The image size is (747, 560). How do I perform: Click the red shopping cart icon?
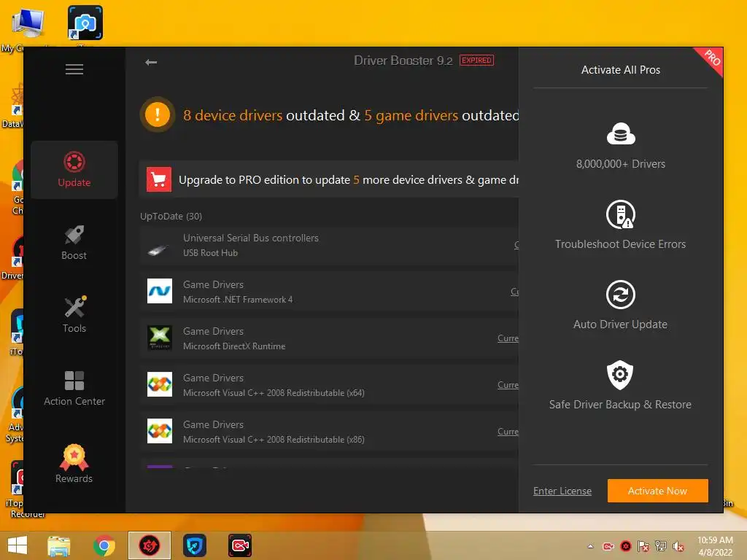158,179
